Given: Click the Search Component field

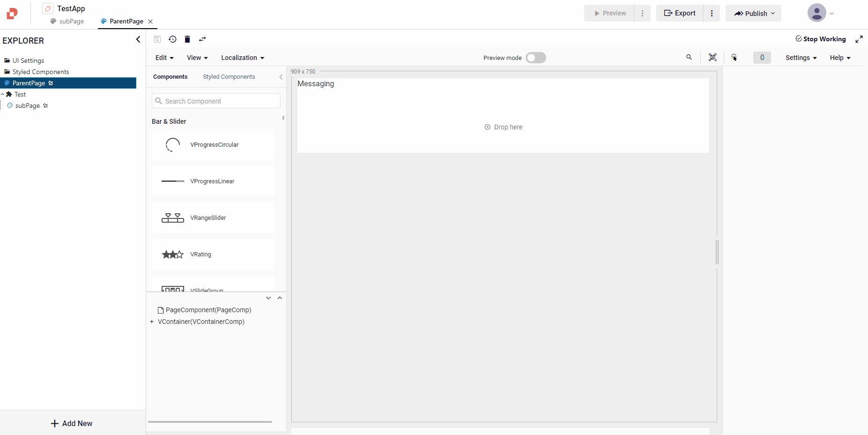Looking at the screenshot, I should click(x=216, y=101).
